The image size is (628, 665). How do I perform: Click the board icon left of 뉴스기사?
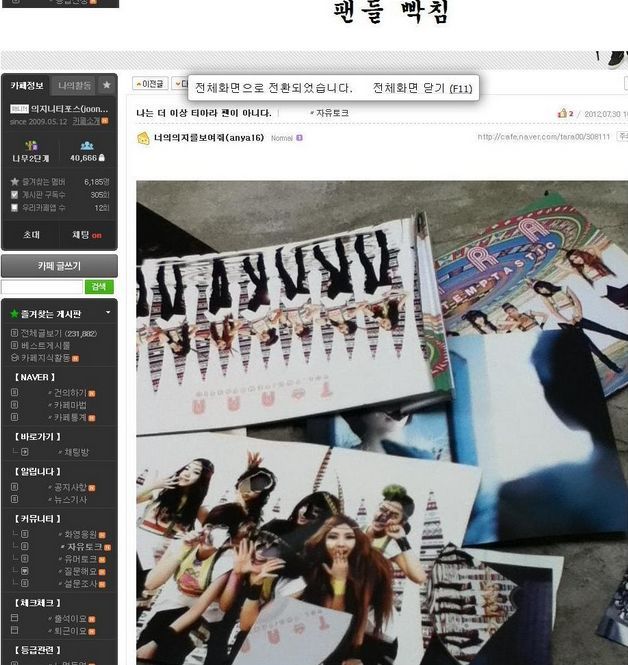tap(14, 499)
